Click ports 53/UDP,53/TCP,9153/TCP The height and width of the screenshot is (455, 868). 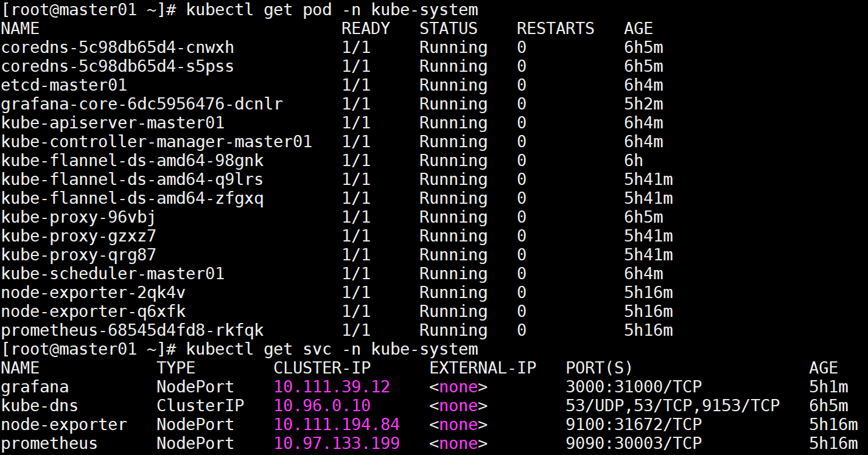(673, 406)
